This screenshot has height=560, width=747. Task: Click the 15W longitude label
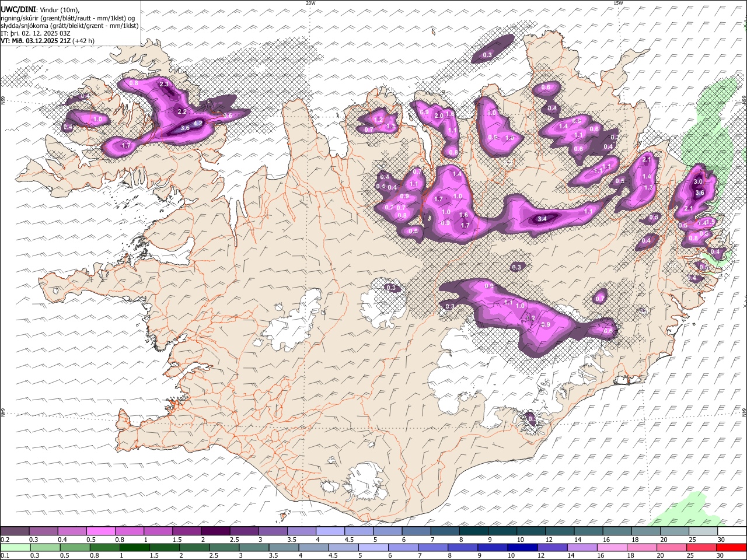(x=618, y=3)
